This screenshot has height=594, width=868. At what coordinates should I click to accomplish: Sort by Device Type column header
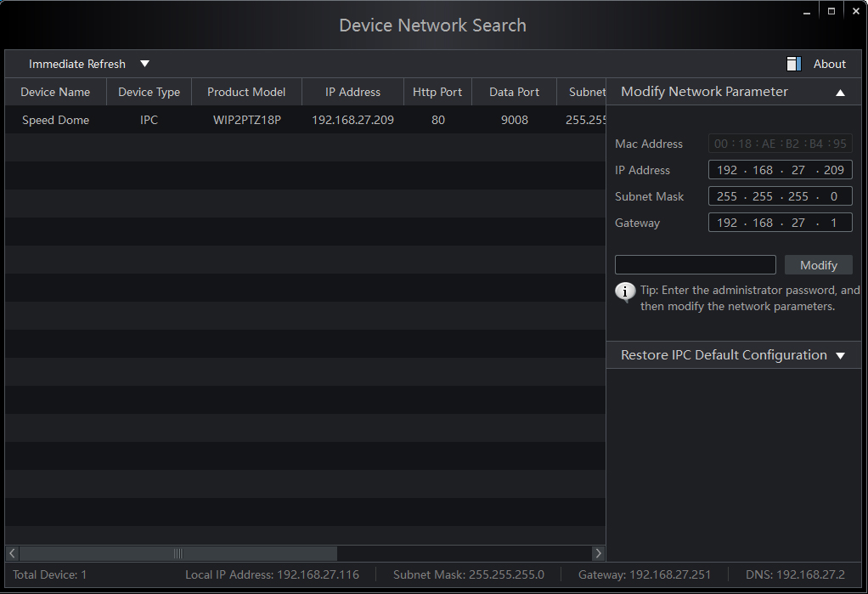coord(149,92)
